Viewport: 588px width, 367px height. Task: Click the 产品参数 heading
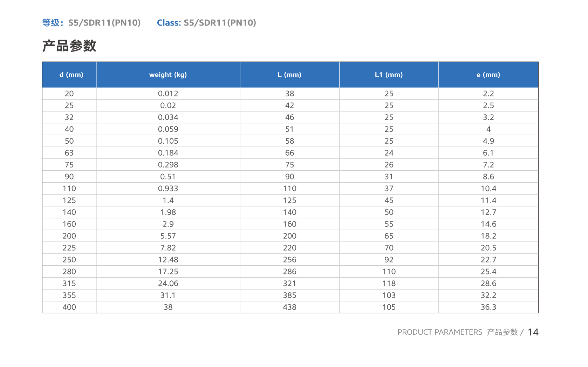[69, 46]
